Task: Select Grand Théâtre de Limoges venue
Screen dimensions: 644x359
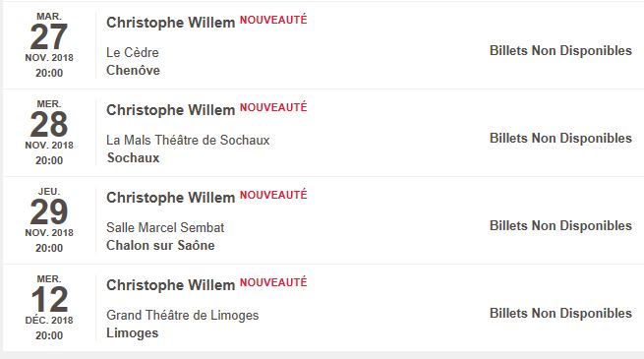Action: [182, 315]
